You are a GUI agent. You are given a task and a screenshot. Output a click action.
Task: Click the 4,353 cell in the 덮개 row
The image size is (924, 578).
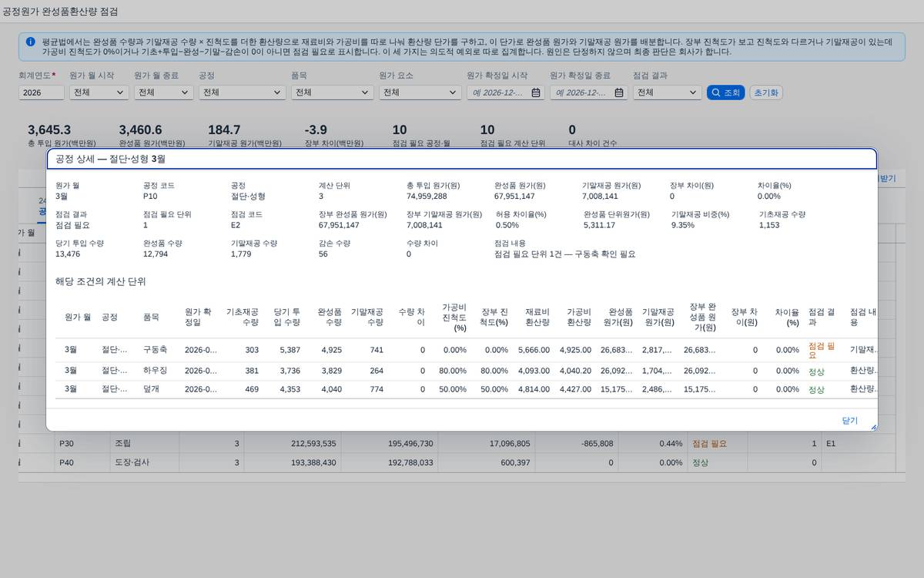point(289,389)
